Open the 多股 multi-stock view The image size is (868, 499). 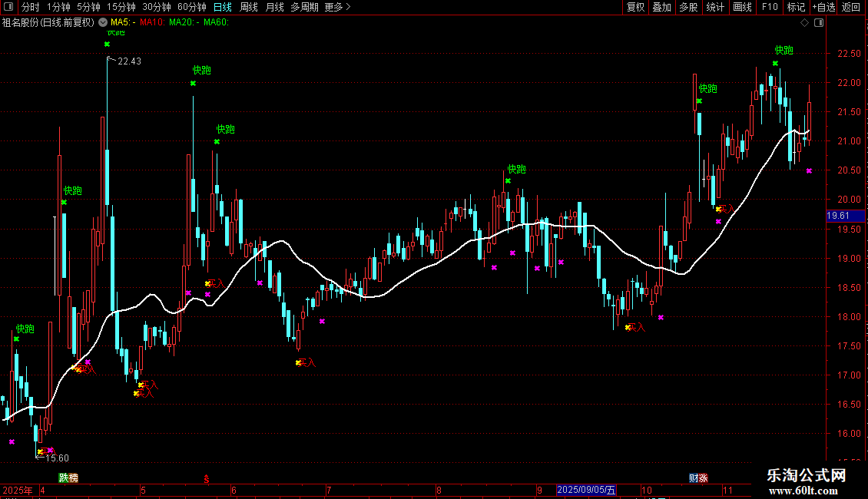pos(688,7)
